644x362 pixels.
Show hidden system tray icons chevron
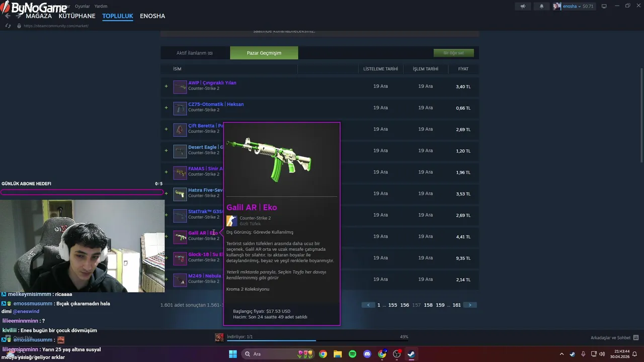click(562, 354)
